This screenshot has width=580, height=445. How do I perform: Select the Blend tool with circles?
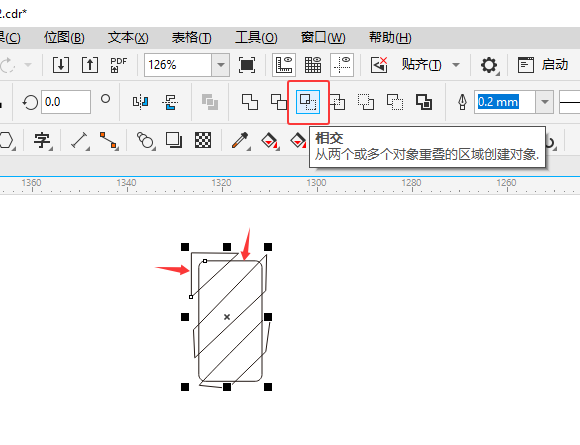pyautogui.click(x=145, y=141)
